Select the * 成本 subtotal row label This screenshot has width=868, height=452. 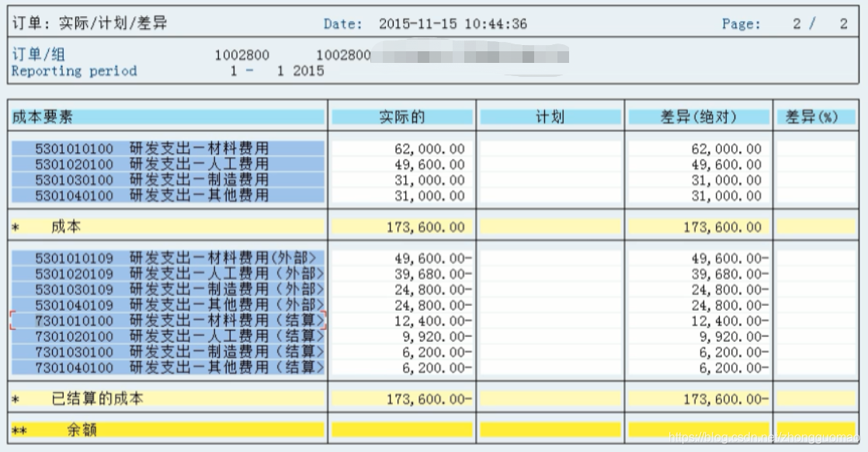168,227
